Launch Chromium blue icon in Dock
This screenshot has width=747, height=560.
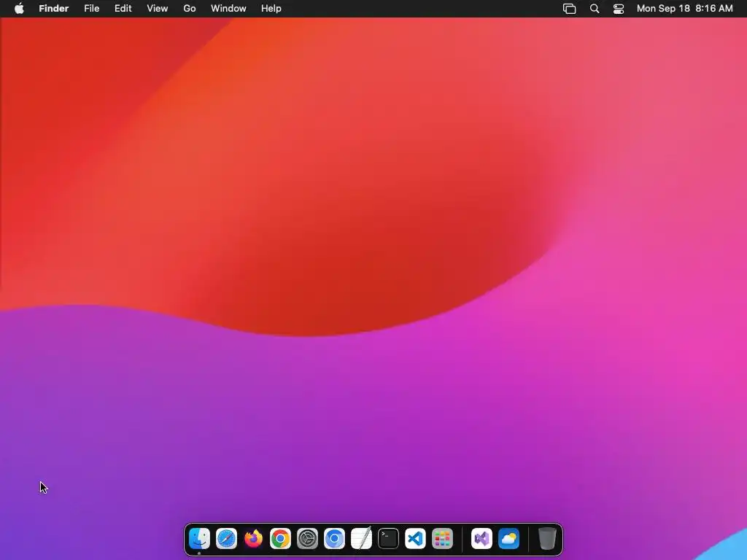pos(334,539)
